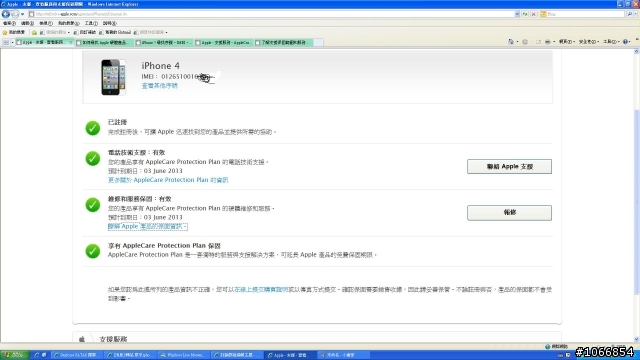Expand the address bar history dropdown
This screenshot has height=360, width=640.
click(x=517, y=14)
